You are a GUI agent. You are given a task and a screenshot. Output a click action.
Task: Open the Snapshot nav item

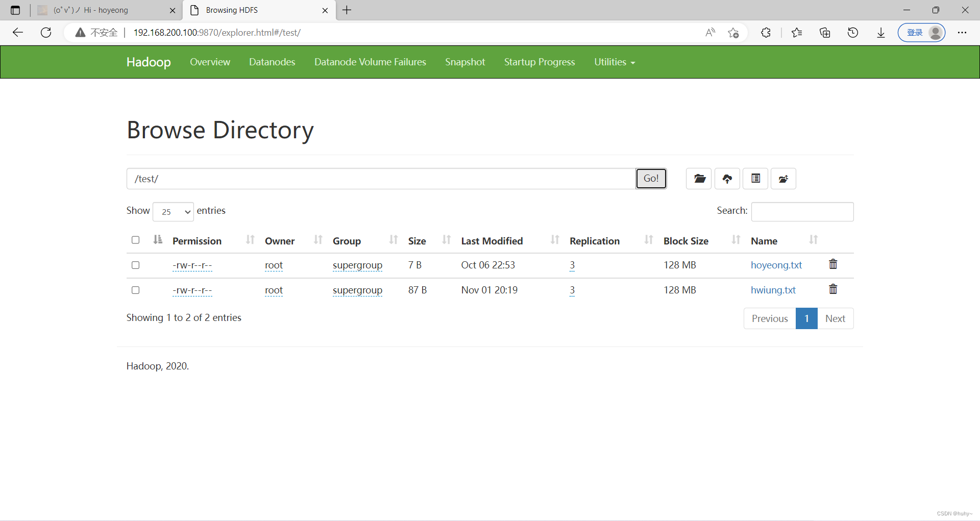point(465,62)
